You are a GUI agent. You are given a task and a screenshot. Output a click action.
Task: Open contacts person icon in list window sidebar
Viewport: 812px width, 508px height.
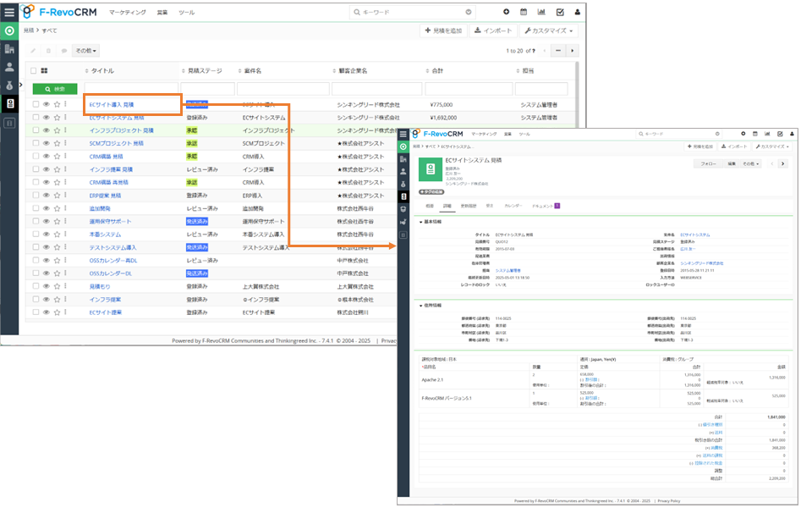9,68
